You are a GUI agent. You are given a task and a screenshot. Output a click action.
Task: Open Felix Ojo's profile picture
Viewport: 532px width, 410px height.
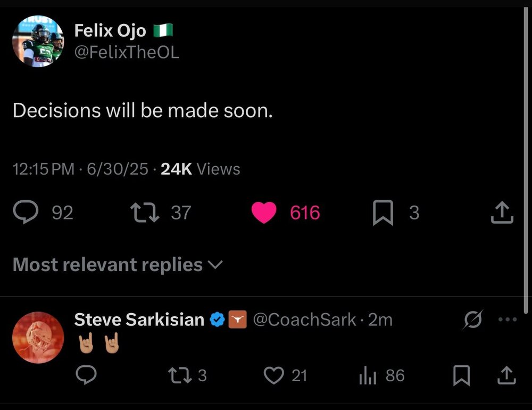38,41
